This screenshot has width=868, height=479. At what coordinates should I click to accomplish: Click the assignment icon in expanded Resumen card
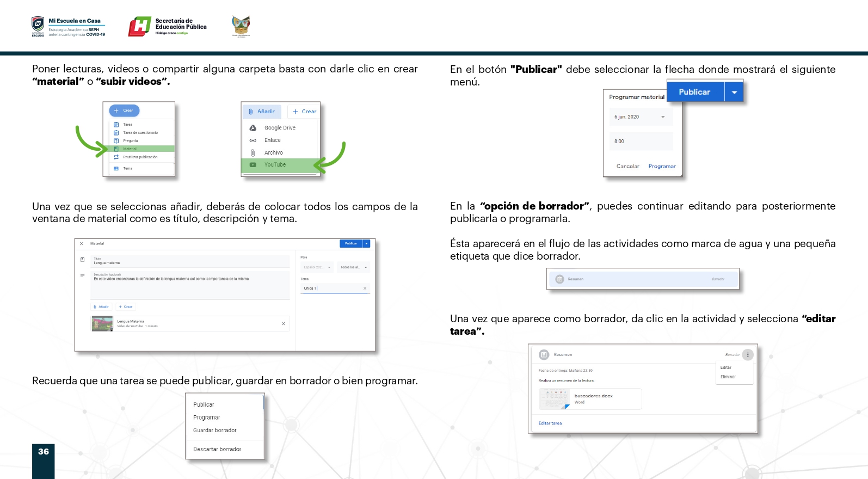(544, 355)
